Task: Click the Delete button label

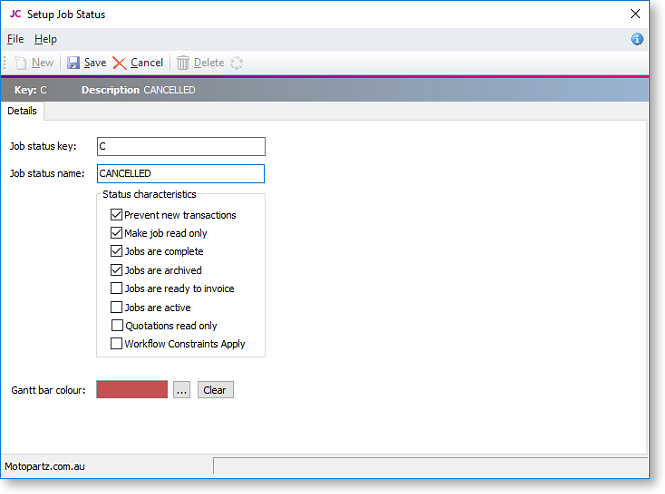Action: click(x=209, y=63)
